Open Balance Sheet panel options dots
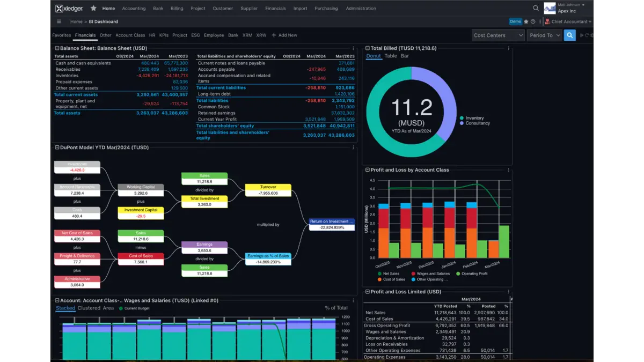 (353, 48)
